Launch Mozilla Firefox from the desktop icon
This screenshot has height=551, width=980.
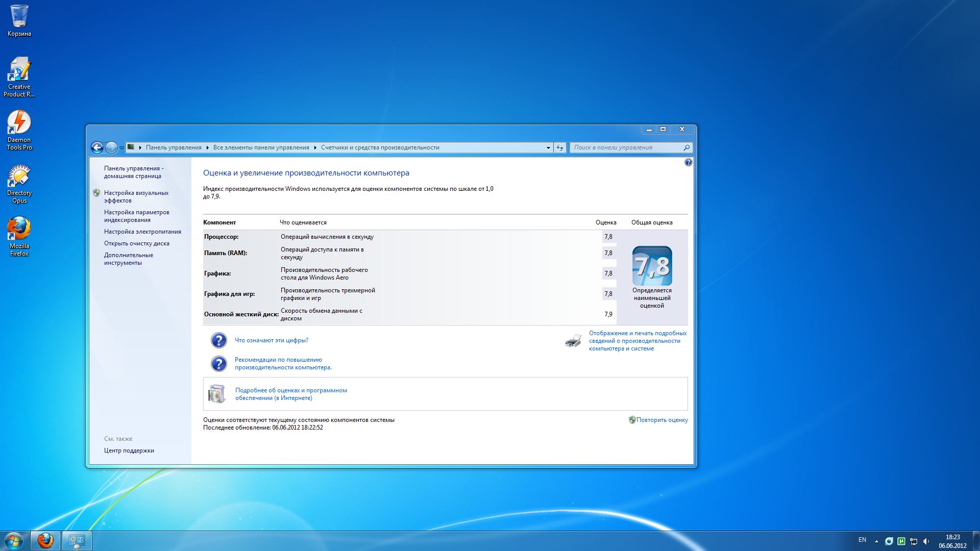click(x=19, y=236)
